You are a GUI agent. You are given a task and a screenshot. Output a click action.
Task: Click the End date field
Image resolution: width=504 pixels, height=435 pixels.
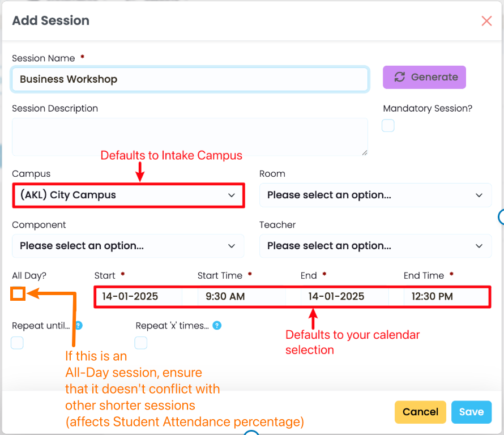(x=344, y=296)
